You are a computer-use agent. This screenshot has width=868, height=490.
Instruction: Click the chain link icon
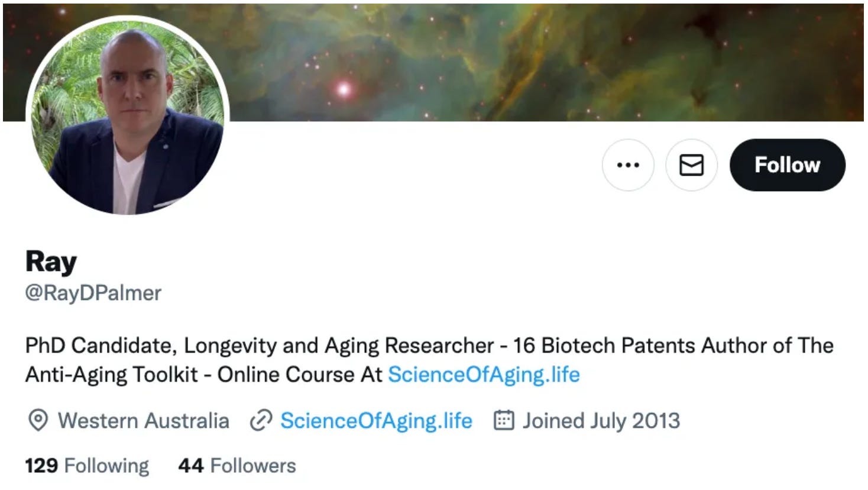coord(260,421)
